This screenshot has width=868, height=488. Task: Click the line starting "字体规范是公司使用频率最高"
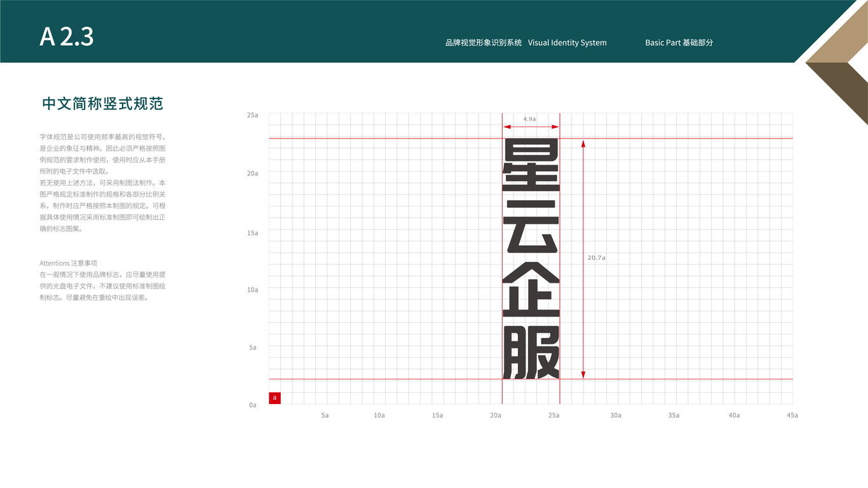point(103,137)
